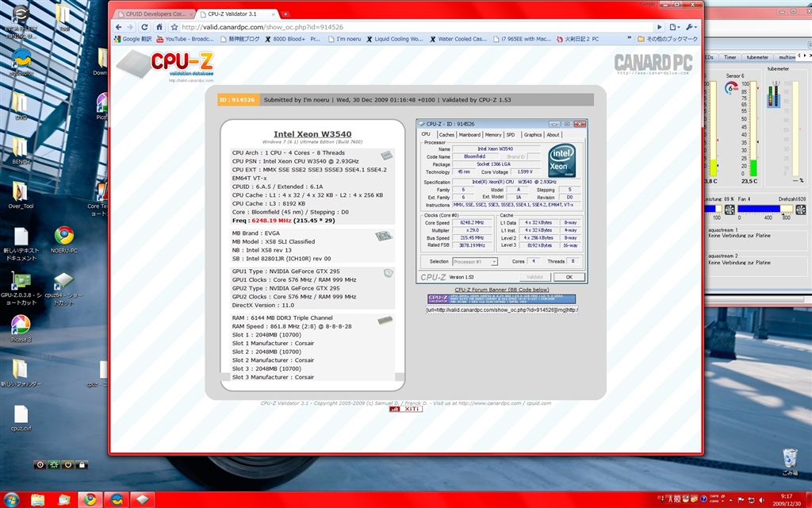Click the motherboard icon beside MB Brand
The image size is (812, 508).
click(384, 237)
